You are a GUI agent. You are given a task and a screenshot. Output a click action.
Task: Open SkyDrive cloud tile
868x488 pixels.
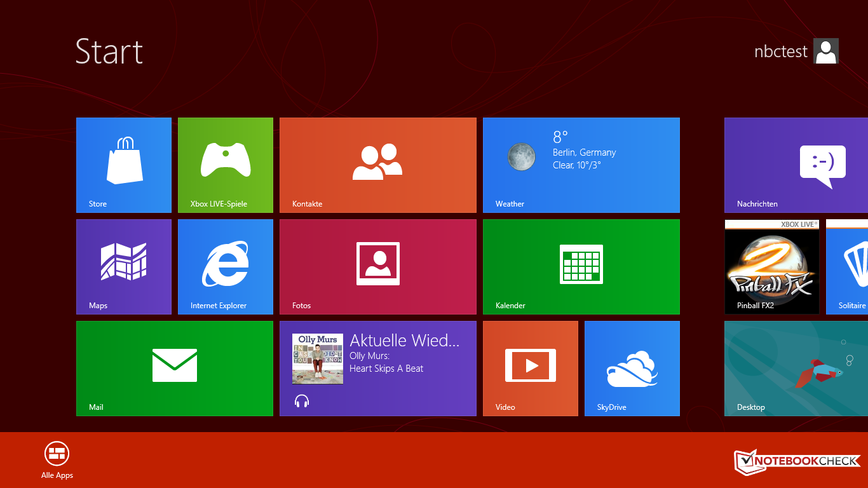pos(632,368)
